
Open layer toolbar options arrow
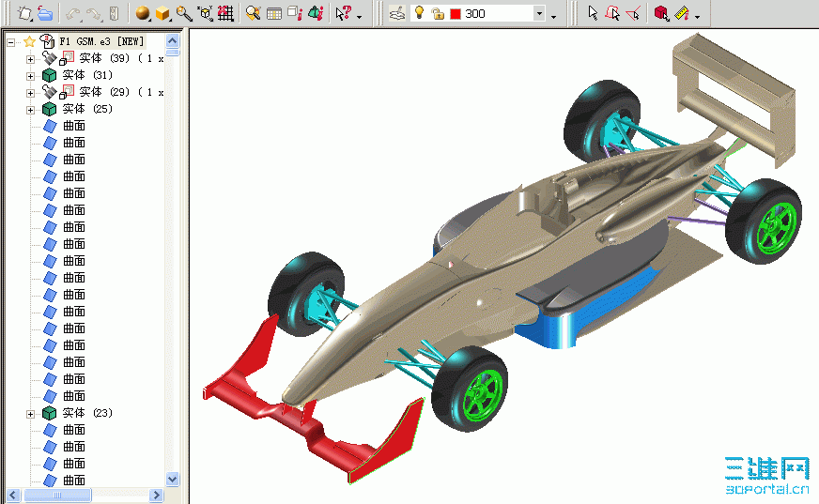click(553, 17)
